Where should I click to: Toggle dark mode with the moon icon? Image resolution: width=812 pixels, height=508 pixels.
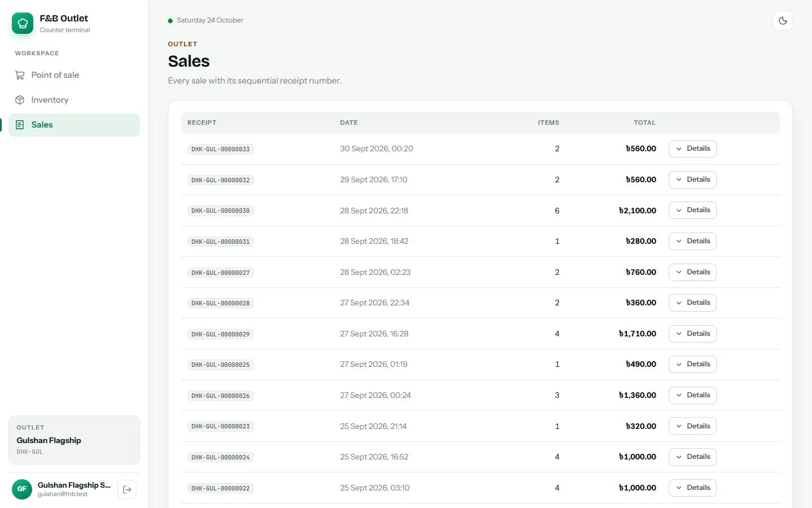(783, 21)
